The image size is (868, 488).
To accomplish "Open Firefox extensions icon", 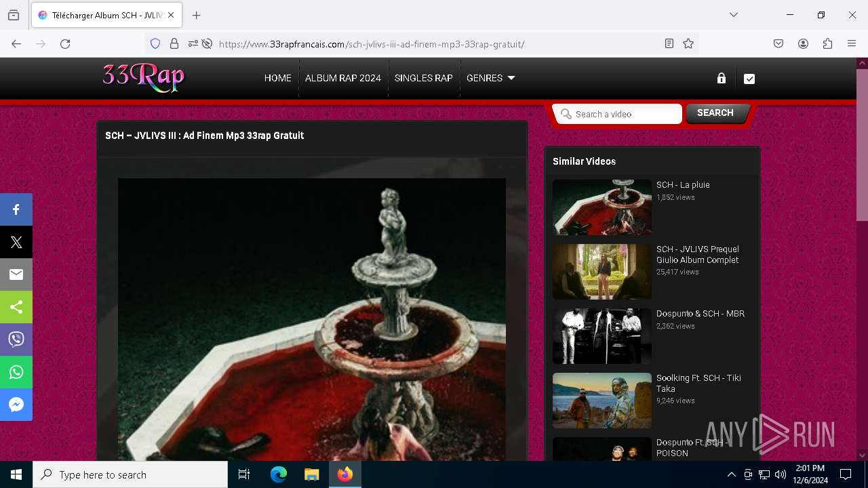I will tap(827, 44).
